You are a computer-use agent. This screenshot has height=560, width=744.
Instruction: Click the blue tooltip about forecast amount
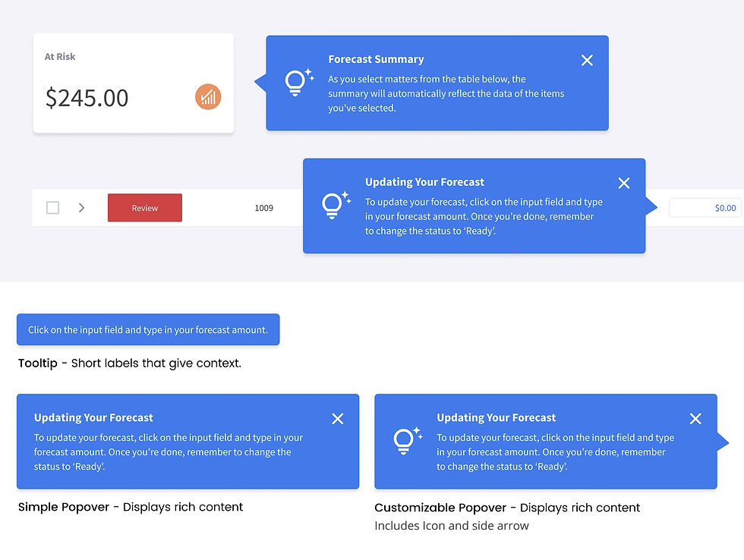(x=148, y=330)
